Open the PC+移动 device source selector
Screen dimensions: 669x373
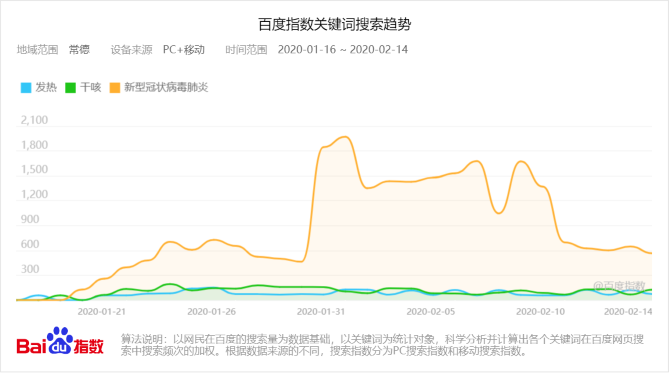[184, 50]
